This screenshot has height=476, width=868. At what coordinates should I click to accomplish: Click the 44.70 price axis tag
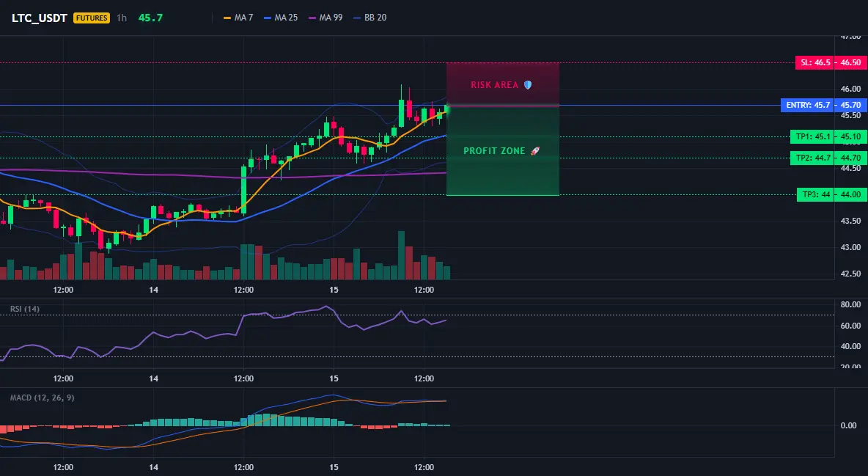[851, 158]
